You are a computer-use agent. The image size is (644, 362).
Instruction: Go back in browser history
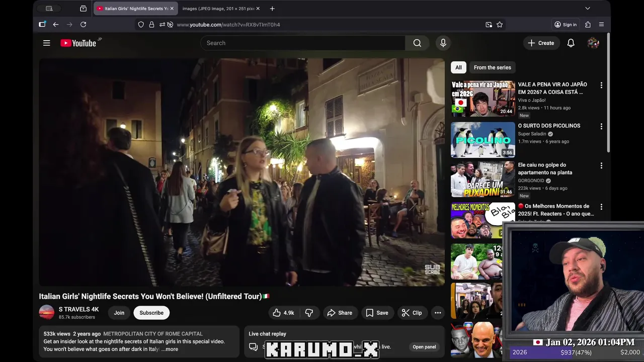coord(56,25)
